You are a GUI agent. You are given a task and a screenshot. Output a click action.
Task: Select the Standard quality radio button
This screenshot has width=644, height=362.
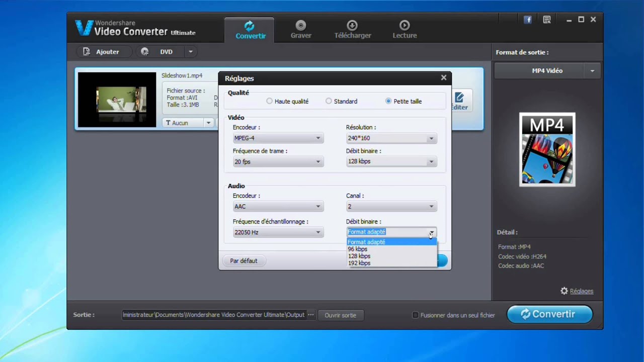(x=329, y=101)
